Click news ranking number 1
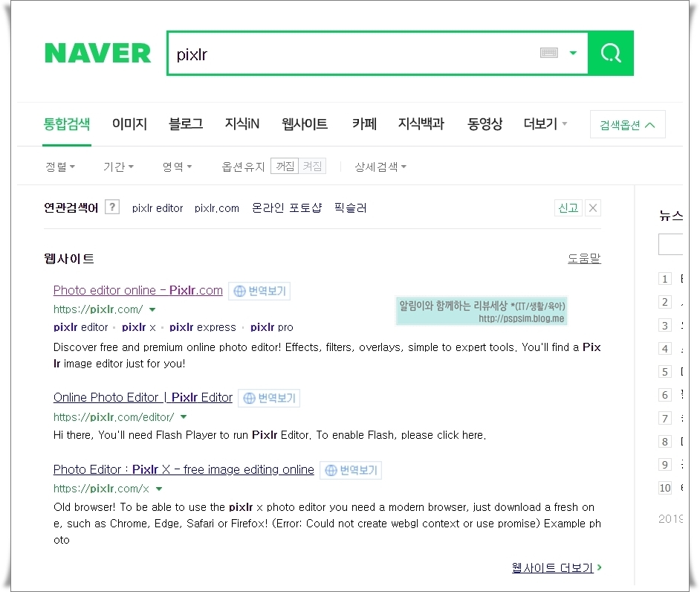Image resolution: width=700 pixels, height=592 pixels. point(665,279)
